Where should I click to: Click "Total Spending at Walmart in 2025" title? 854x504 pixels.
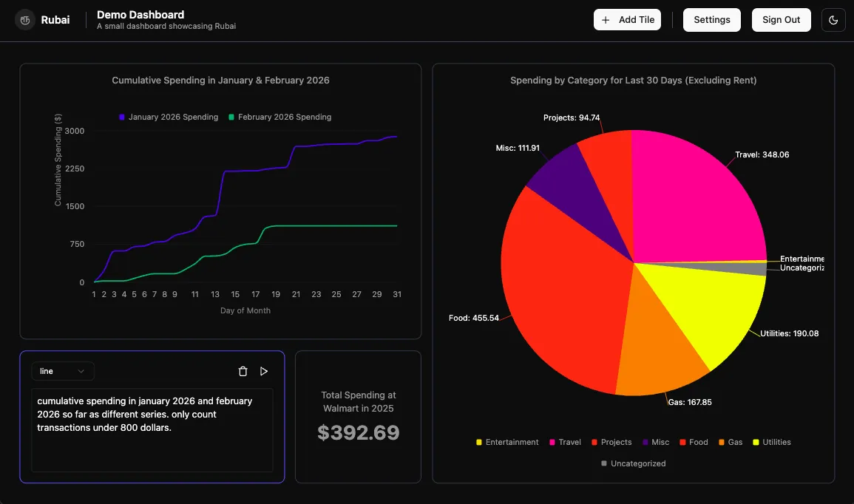[359, 402]
